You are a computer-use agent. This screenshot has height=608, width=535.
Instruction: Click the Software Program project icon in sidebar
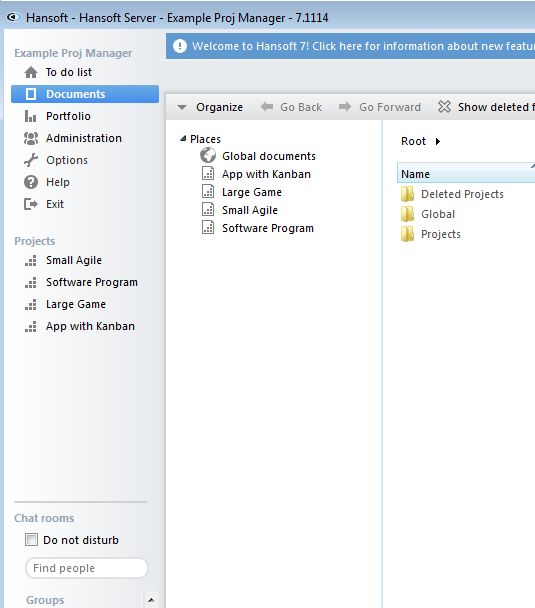click(x=31, y=283)
